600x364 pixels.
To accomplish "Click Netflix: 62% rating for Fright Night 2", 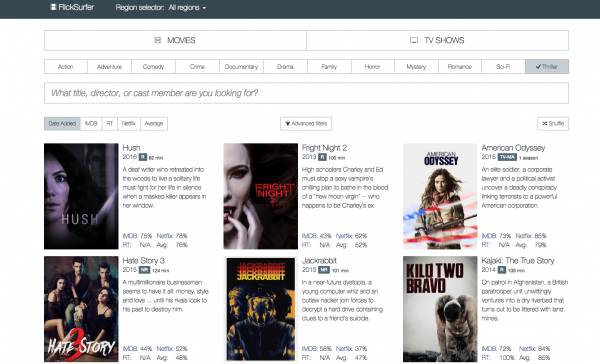I will click(x=351, y=236).
